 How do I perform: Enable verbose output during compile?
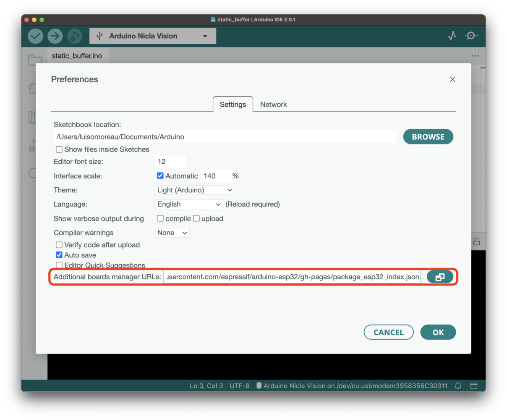[160, 218]
